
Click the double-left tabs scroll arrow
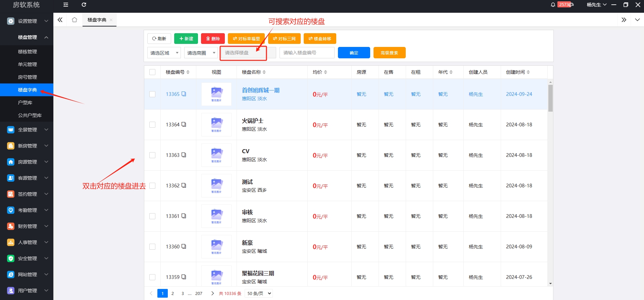point(60,20)
